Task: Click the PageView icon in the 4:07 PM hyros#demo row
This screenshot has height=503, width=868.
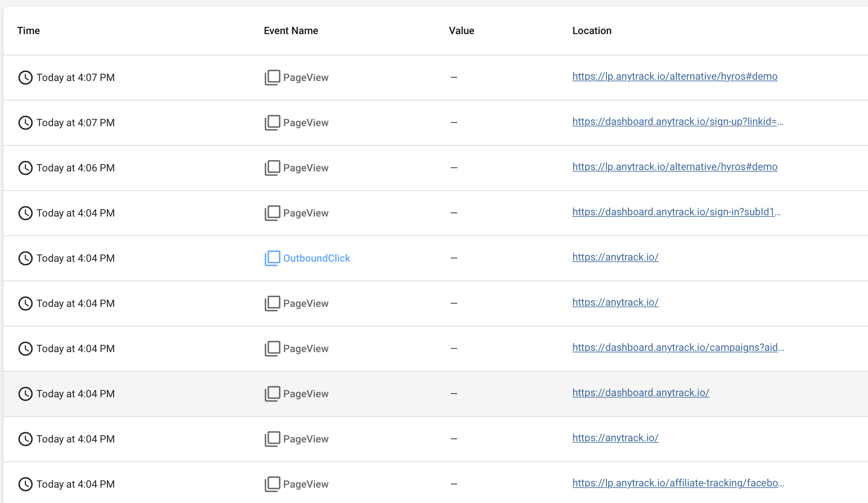Action: click(x=273, y=78)
